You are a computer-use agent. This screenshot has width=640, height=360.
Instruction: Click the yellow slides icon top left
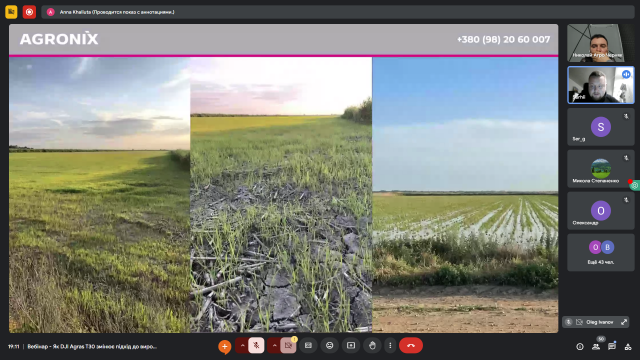click(x=11, y=12)
